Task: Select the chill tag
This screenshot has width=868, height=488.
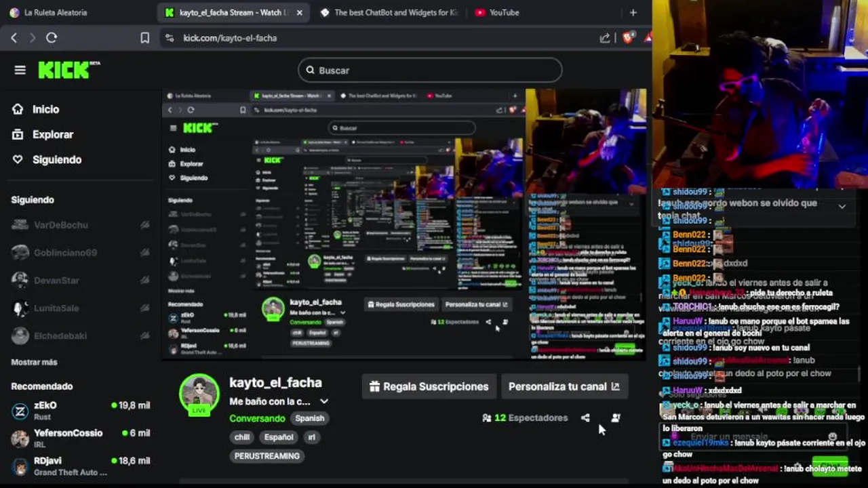Action: coord(242,437)
